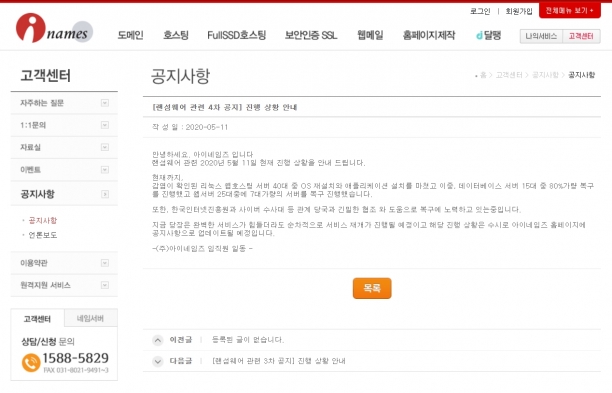Expand the 이벤트 section arrow

coord(105,170)
